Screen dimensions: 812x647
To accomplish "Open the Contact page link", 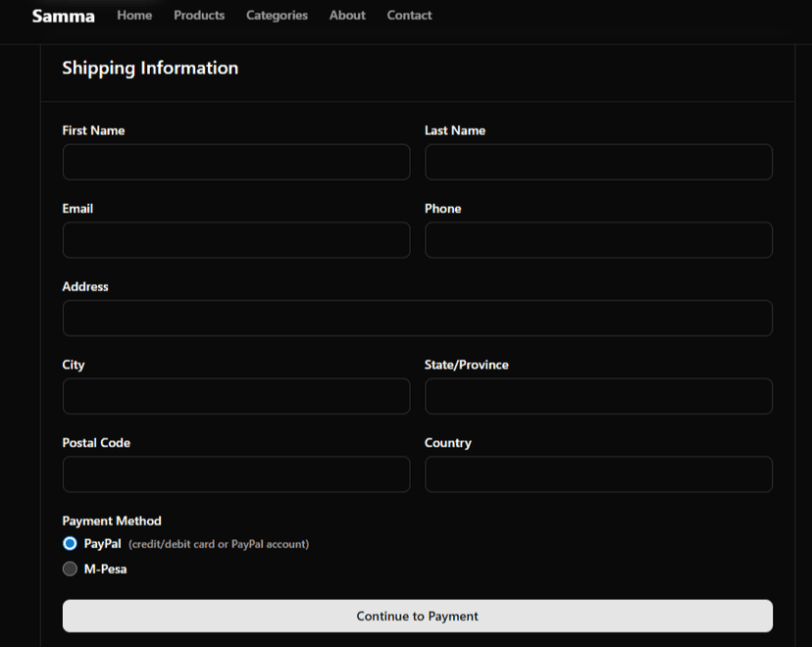I will pyautogui.click(x=409, y=16).
